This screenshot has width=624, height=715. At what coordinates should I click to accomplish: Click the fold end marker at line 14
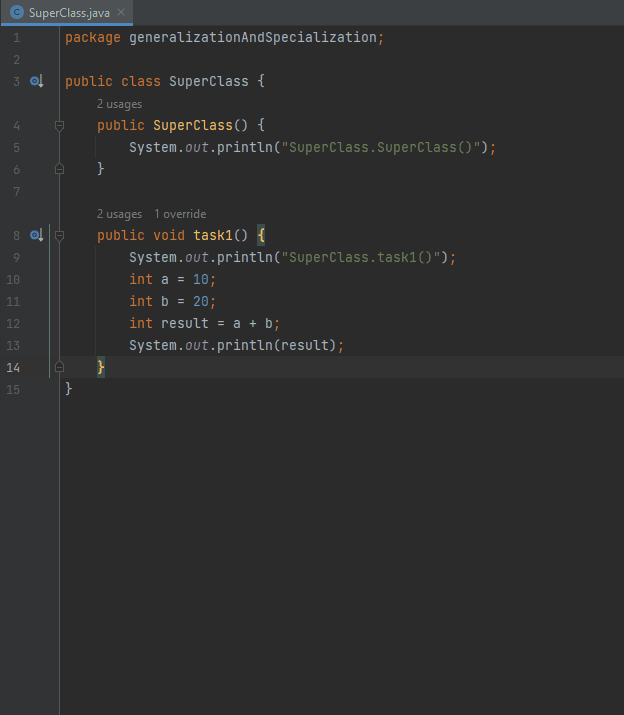coord(59,368)
